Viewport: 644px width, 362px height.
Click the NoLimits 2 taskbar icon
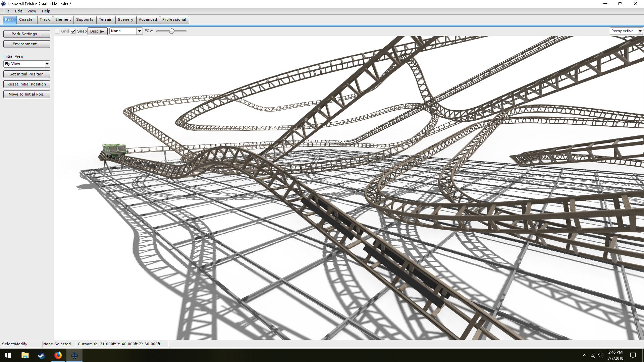pos(74,355)
